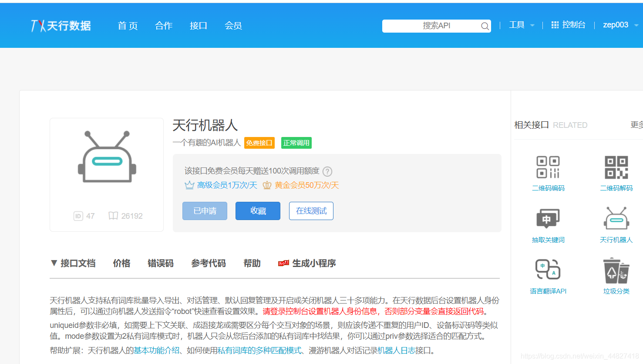Click the question mark help icon
The height and width of the screenshot is (364, 643).
[327, 171]
